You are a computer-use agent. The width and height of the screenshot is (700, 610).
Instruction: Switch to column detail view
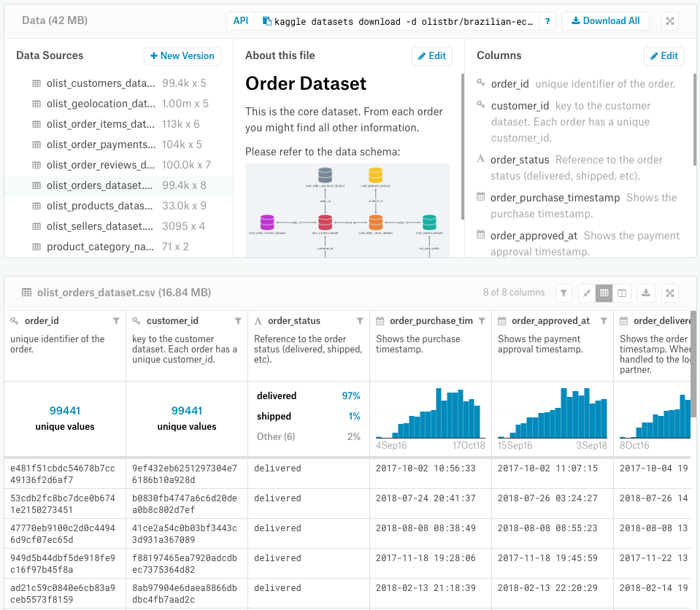point(622,293)
